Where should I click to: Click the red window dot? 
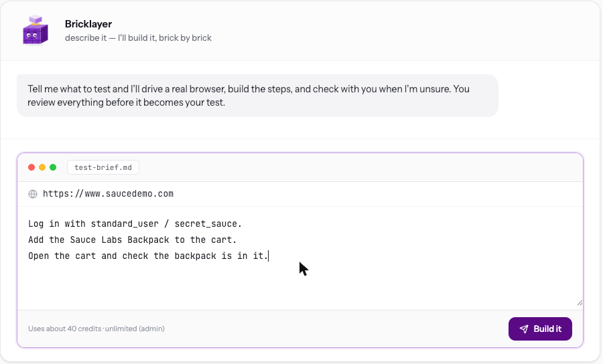click(x=31, y=167)
